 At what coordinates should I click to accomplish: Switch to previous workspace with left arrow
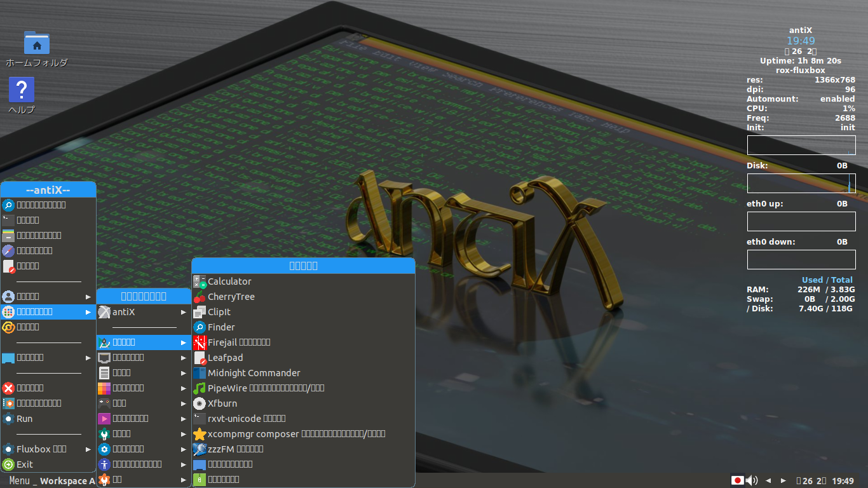768,481
